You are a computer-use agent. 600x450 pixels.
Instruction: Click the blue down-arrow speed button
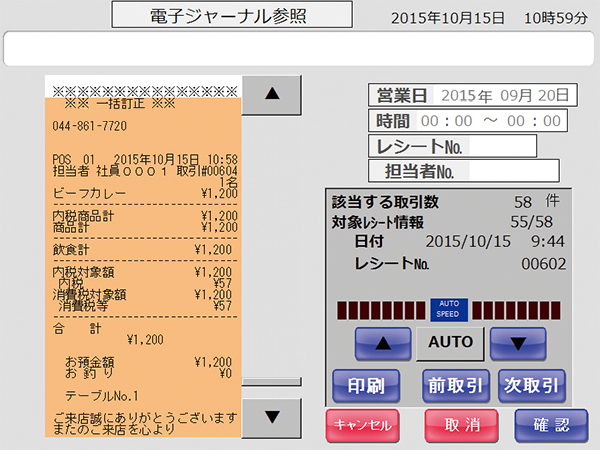(x=518, y=344)
